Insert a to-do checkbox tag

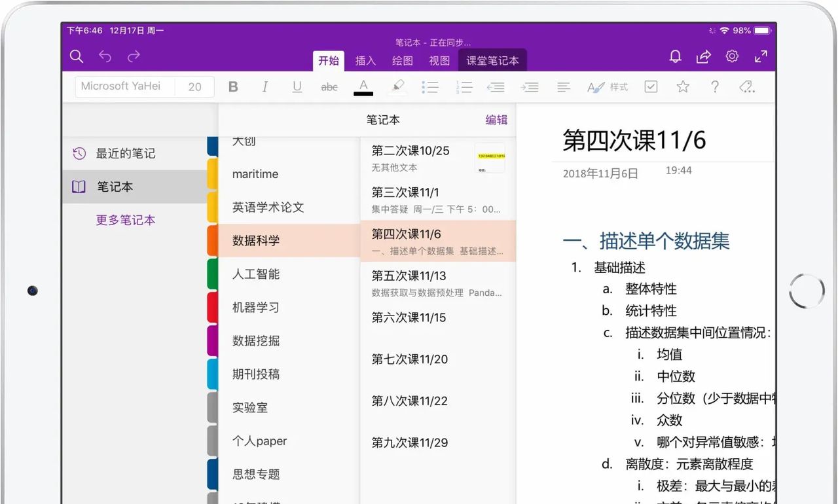[651, 86]
